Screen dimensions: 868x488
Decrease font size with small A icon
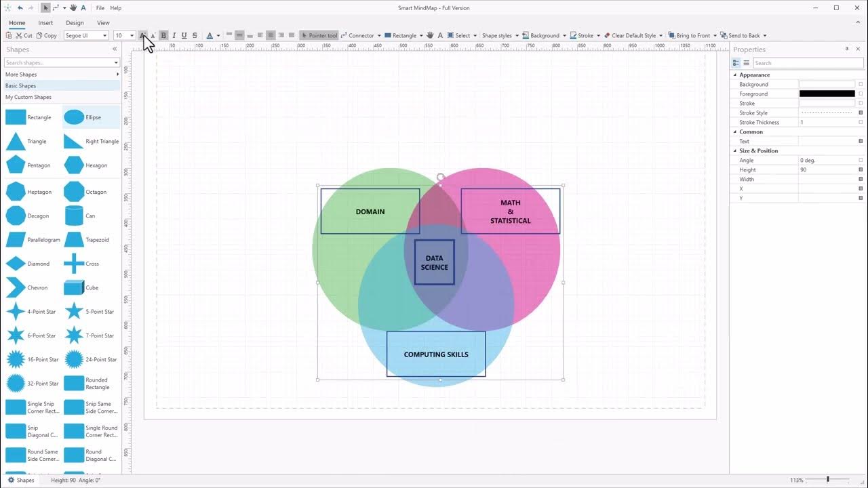point(153,35)
